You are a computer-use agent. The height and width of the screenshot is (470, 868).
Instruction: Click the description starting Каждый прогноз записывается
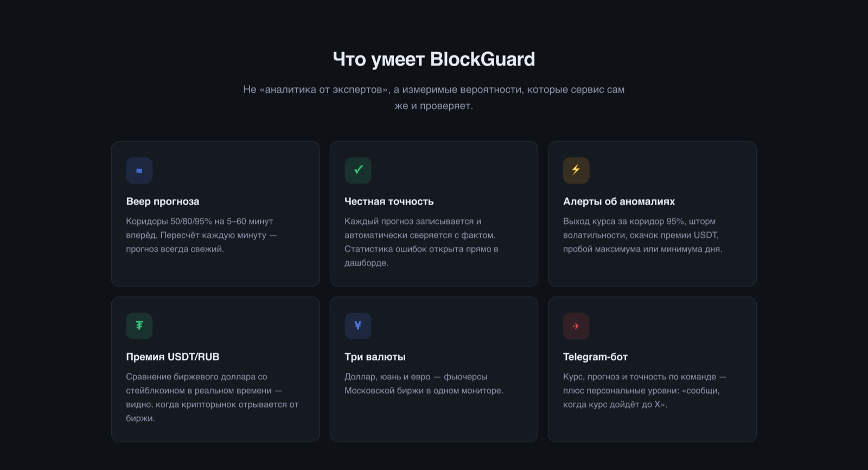422,242
